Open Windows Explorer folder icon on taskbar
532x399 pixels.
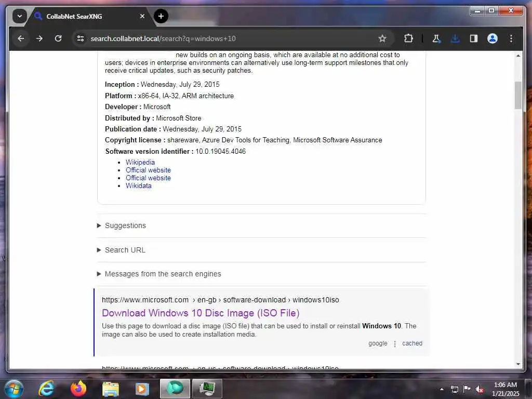click(x=111, y=389)
